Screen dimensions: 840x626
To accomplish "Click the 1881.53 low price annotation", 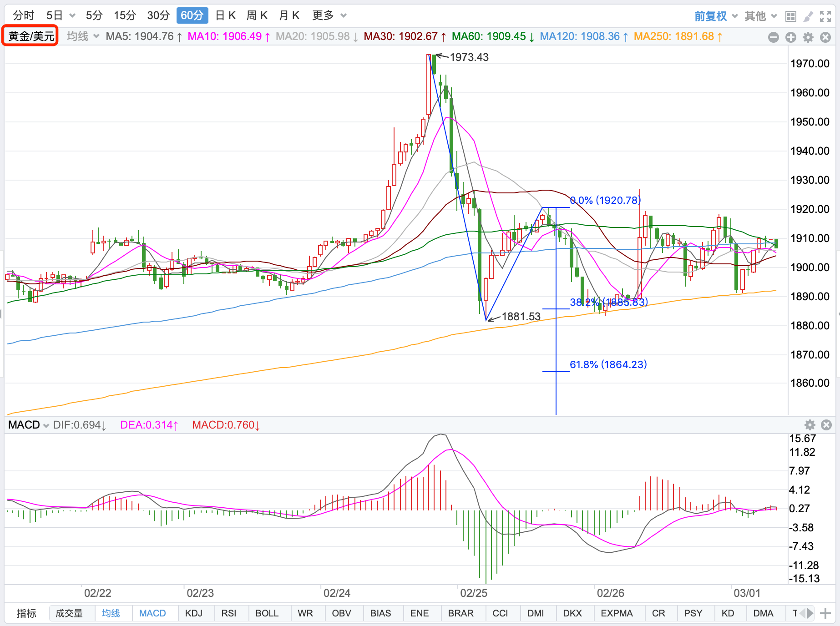I will (x=521, y=317).
